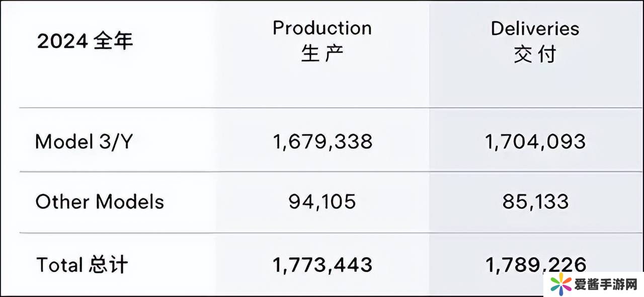This screenshot has width=644, height=297.
Task: Click Other Models production value 94,105
Action: click(x=322, y=202)
